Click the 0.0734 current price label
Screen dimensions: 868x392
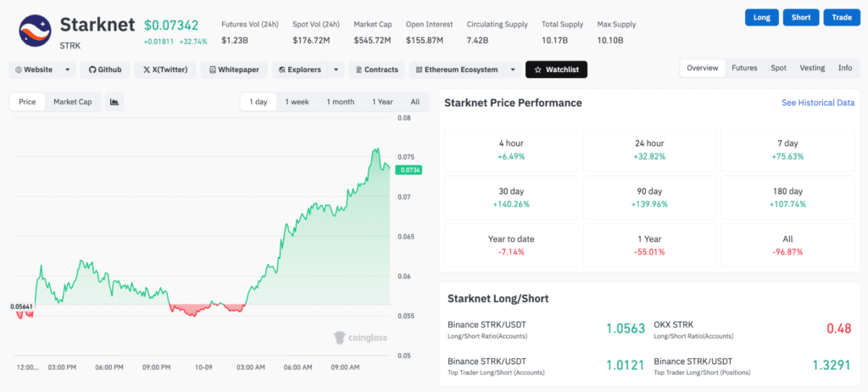408,171
